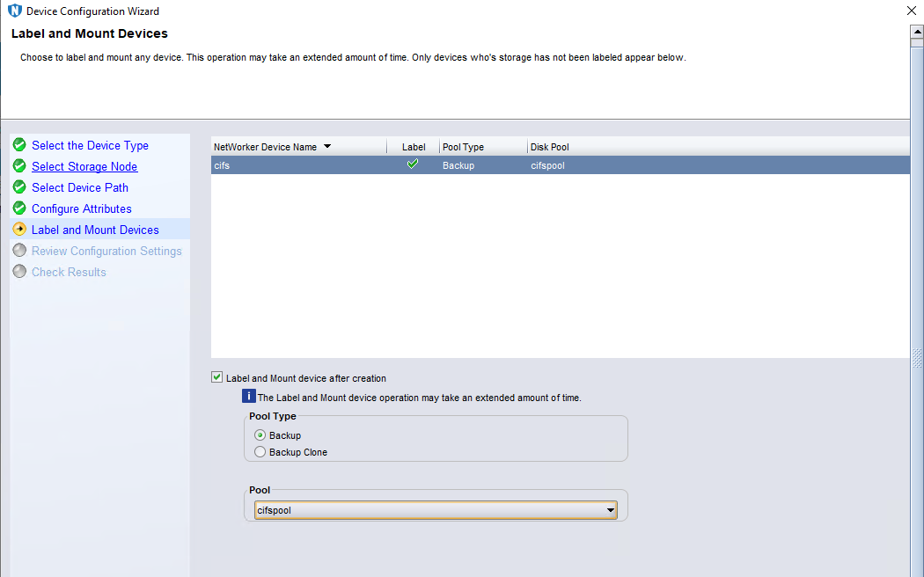This screenshot has height=577, width=924.
Task: Click yellow arrow icon beside Label and Mount Devices
Action: pyautogui.click(x=19, y=230)
